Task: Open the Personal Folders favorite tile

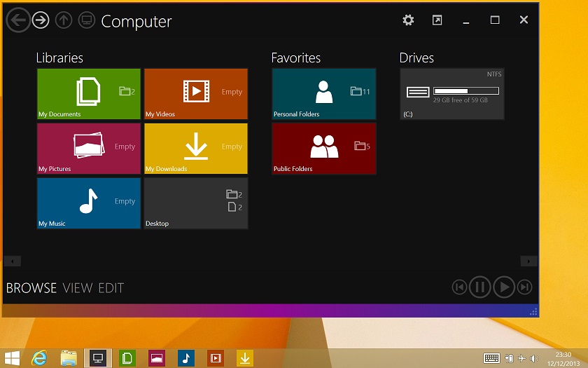Action: tap(324, 94)
